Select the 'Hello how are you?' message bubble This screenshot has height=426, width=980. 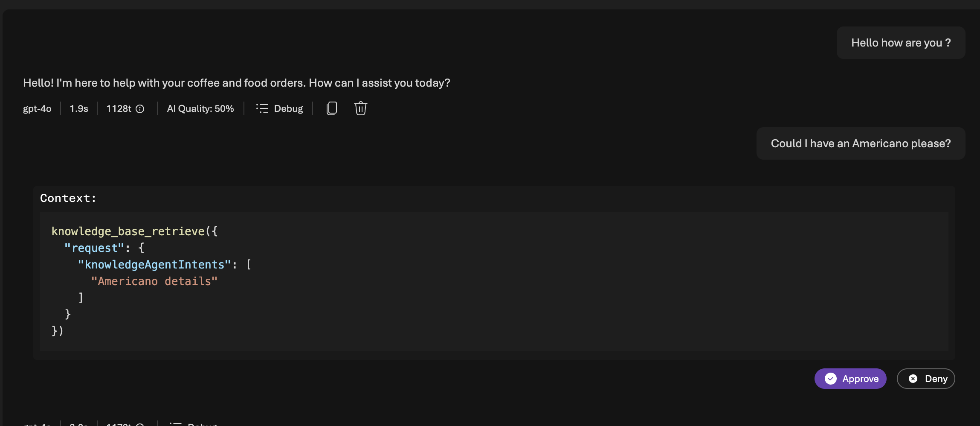tap(901, 42)
